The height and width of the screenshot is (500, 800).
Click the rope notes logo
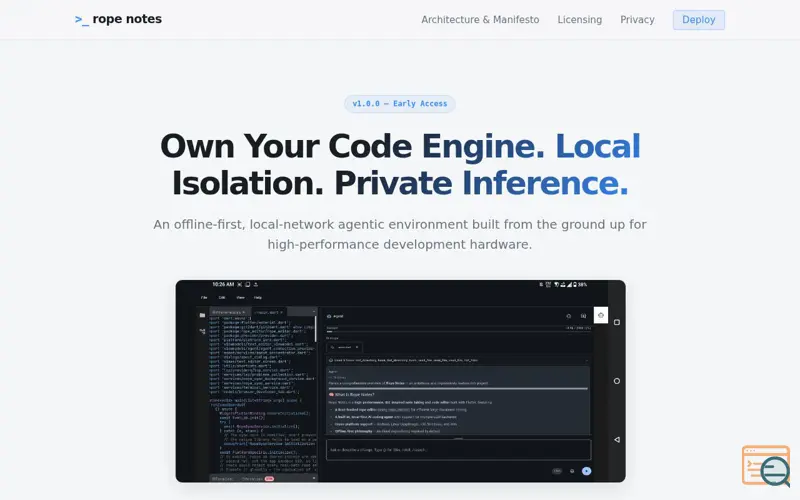(118, 19)
